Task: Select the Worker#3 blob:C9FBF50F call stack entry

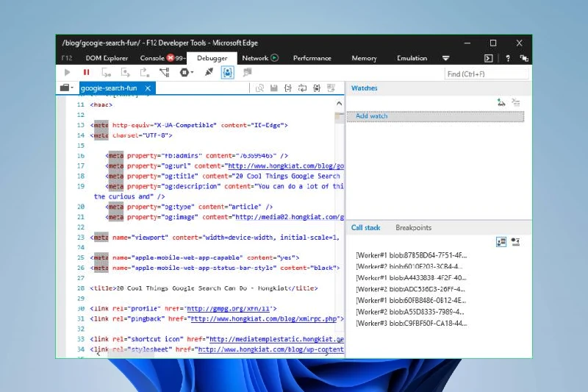Action: (411, 323)
